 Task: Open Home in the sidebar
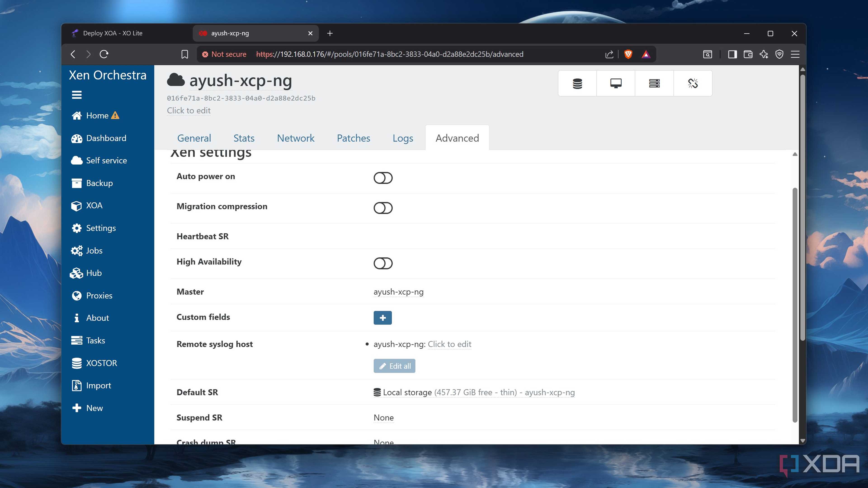(95, 115)
